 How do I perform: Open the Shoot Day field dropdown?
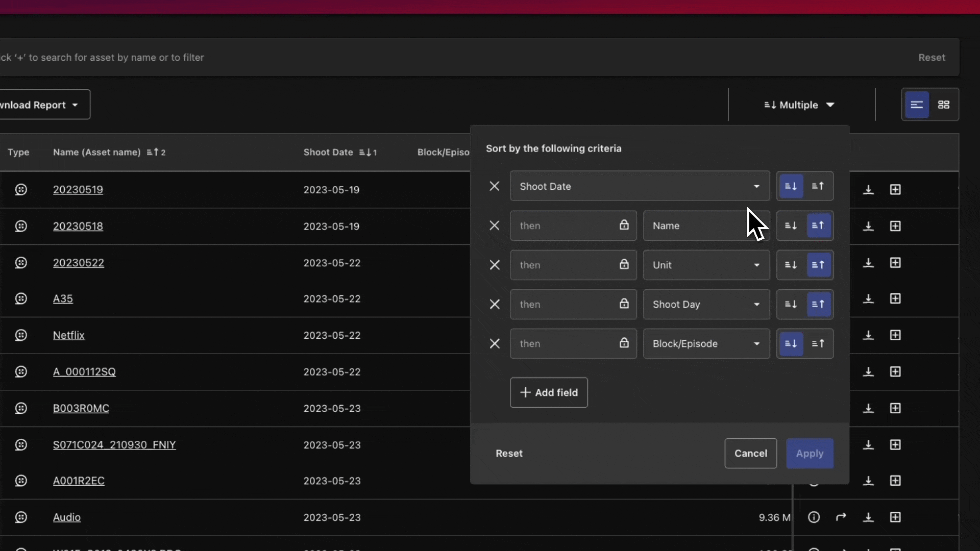click(x=706, y=304)
